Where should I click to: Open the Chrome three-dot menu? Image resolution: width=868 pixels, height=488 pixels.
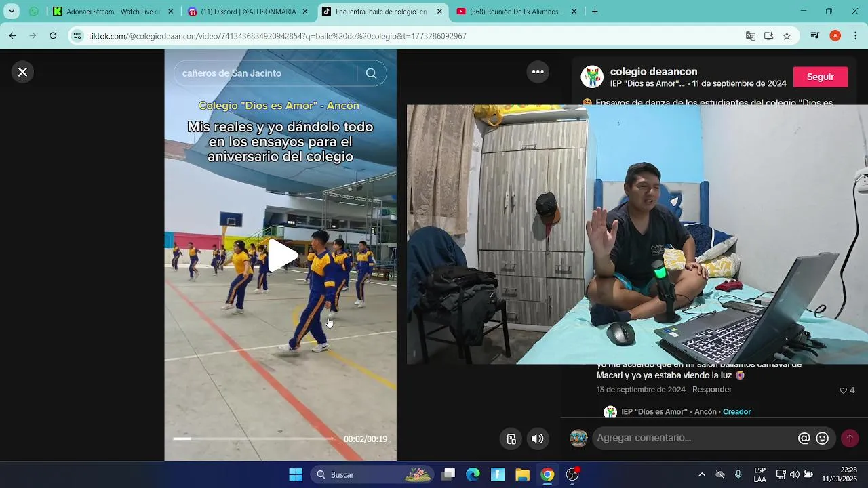[x=855, y=35]
